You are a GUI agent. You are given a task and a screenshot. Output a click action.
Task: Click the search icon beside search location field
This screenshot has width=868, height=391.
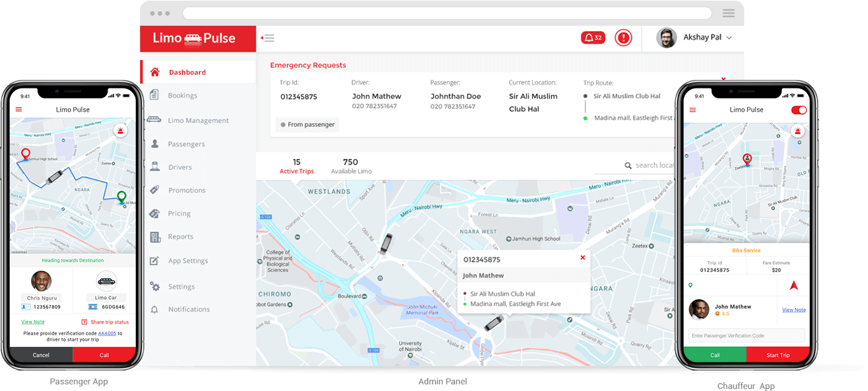(627, 165)
